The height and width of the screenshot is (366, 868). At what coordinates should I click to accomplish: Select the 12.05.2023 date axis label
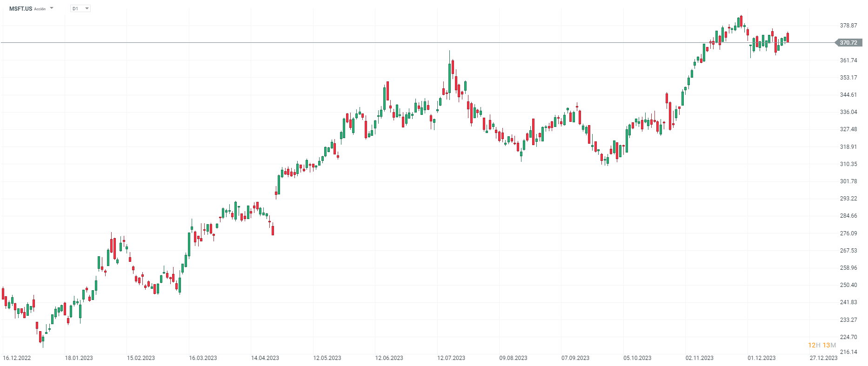[x=327, y=358]
